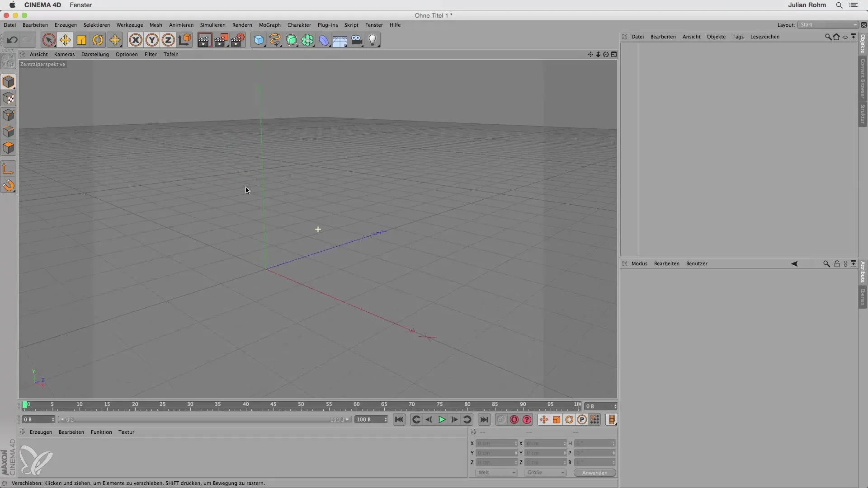Click the Anwenden button

pos(594,473)
